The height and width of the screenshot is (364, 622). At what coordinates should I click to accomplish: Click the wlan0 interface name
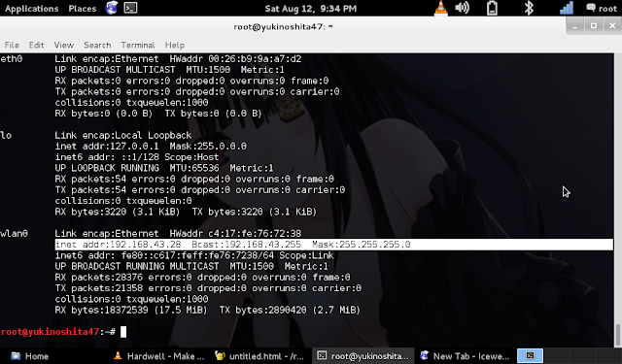click(15, 234)
